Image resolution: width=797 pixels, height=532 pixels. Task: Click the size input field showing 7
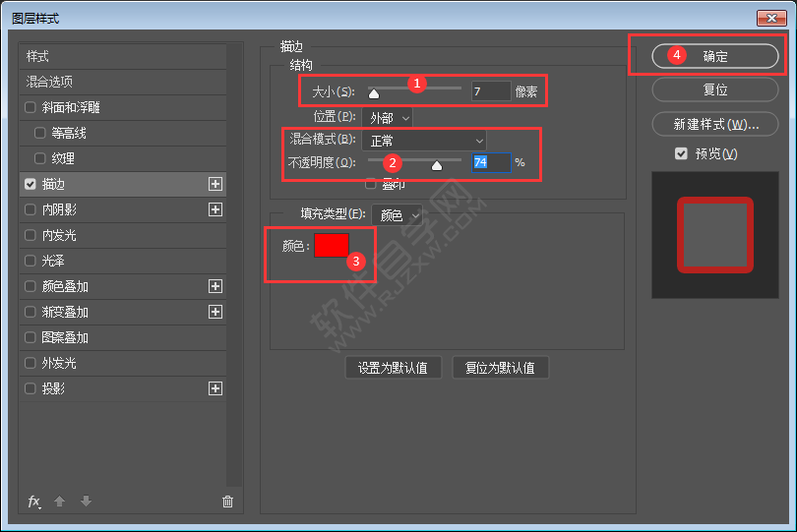491,91
